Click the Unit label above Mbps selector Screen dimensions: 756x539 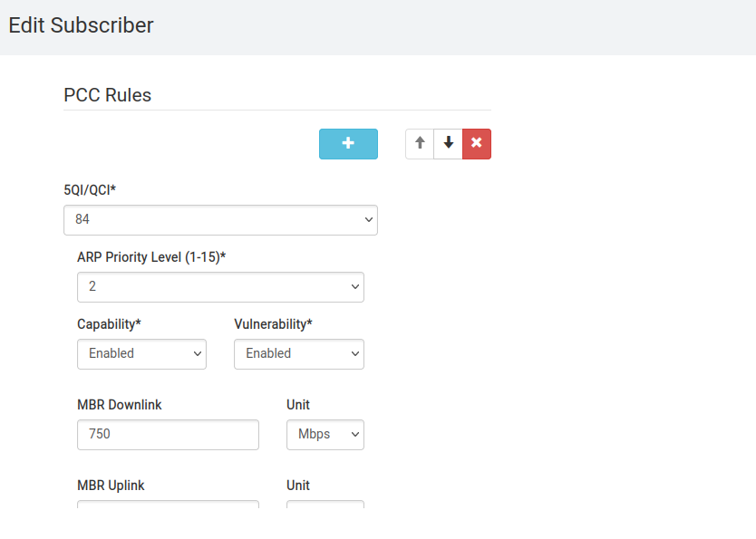pos(297,405)
